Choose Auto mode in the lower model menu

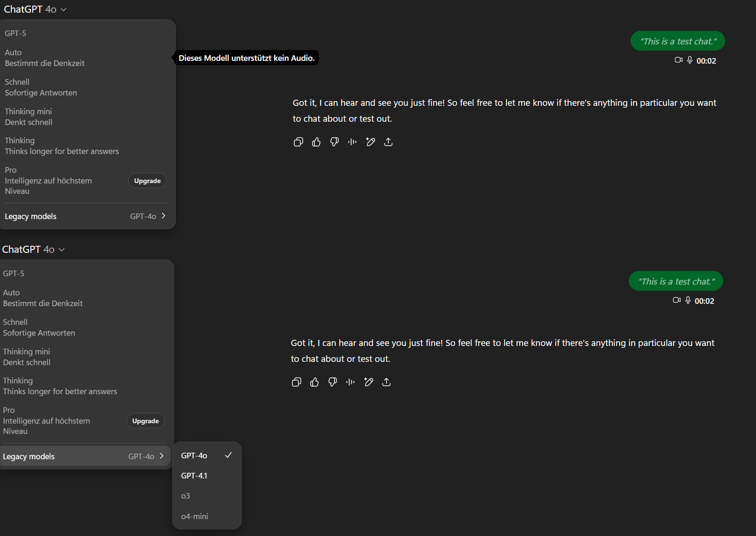coord(84,298)
